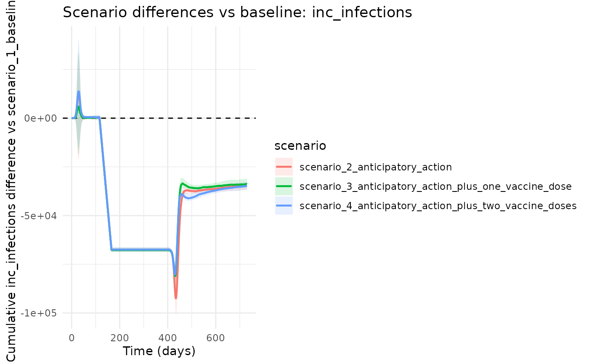Click the green scenario_3 legend swatch
This screenshot has height=364, width=589.
tap(284, 186)
